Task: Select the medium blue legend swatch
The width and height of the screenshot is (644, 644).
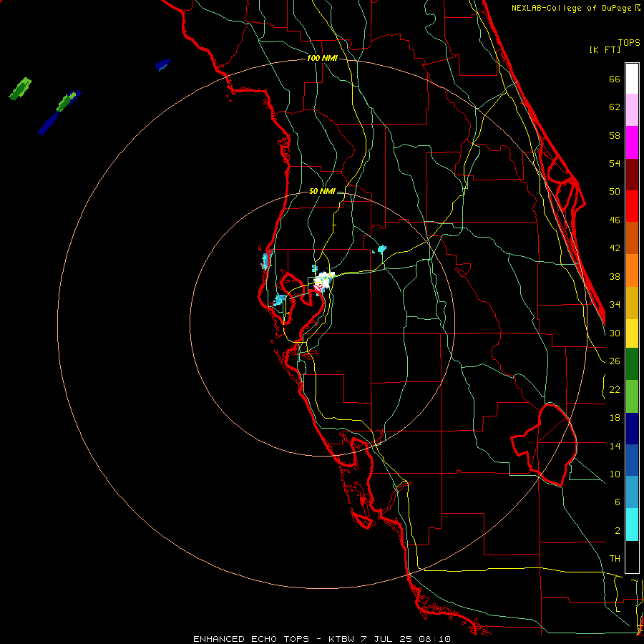Action: pyautogui.click(x=632, y=460)
